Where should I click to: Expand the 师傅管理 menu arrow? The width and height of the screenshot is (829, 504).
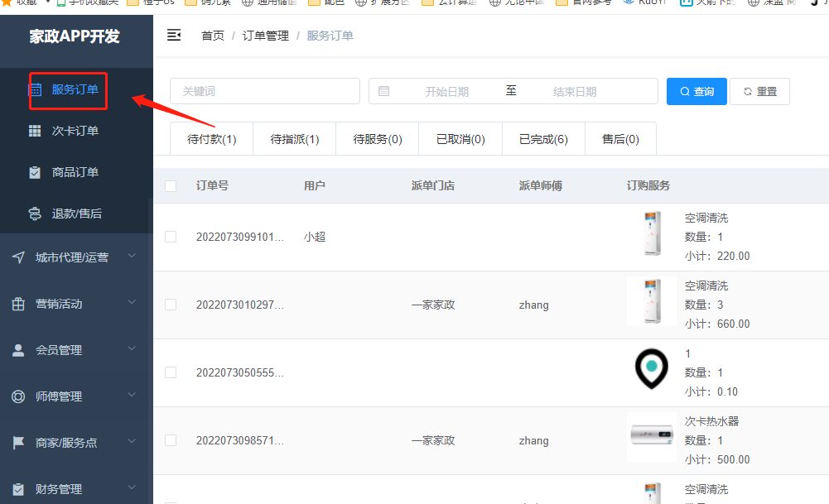pyautogui.click(x=133, y=395)
